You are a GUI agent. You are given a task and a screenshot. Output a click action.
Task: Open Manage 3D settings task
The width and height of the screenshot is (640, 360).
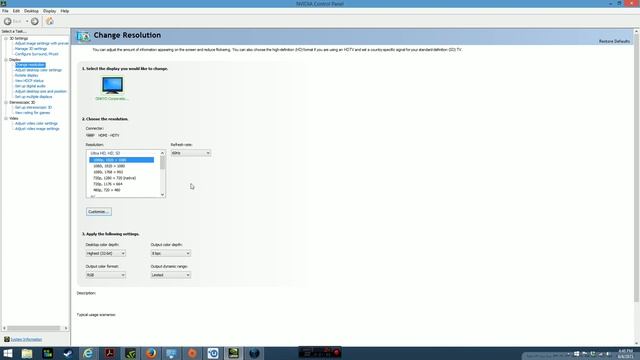(31, 49)
